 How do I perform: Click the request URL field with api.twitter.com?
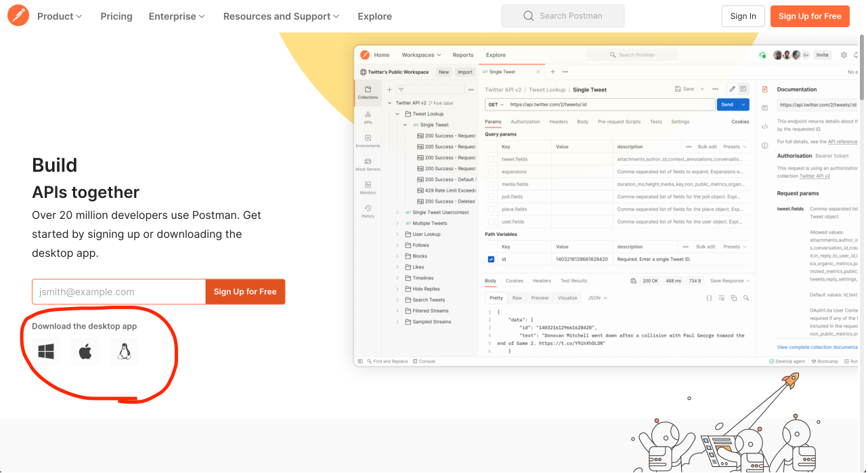pyautogui.click(x=610, y=104)
